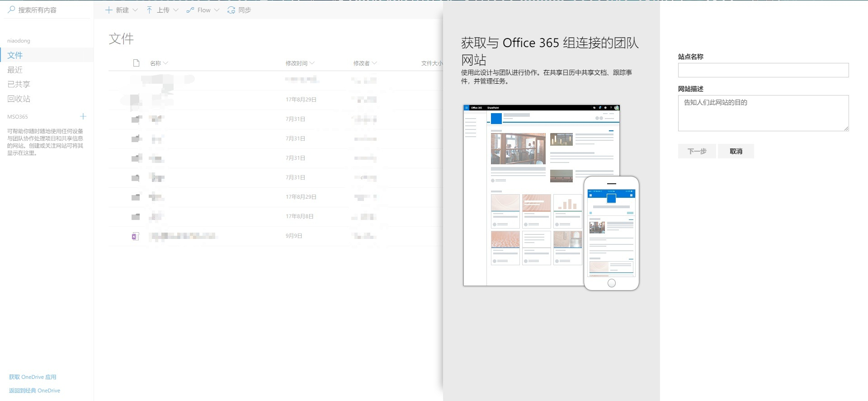
Task: Click the plus icon of 新建
Action: pyautogui.click(x=108, y=10)
